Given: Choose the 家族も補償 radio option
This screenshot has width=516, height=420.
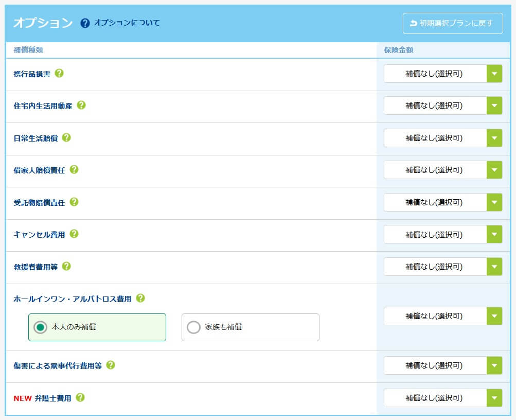Looking at the screenshot, I should point(193,327).
